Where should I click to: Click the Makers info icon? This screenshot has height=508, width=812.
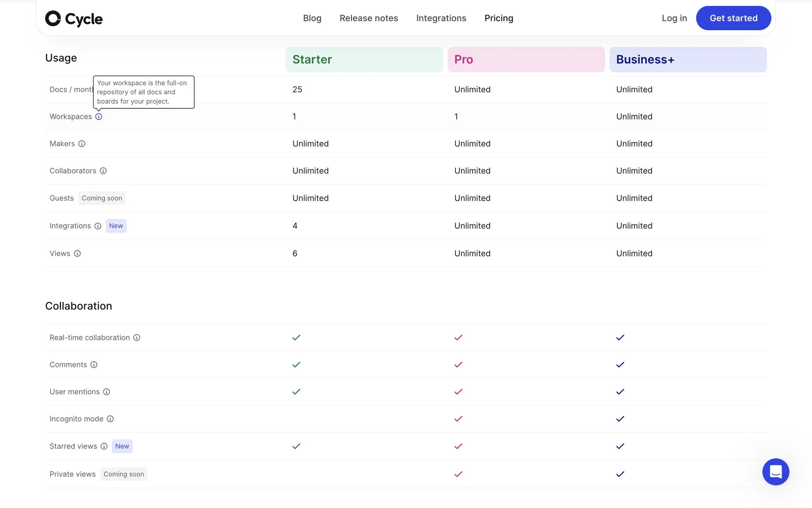(x=82, y=144)
